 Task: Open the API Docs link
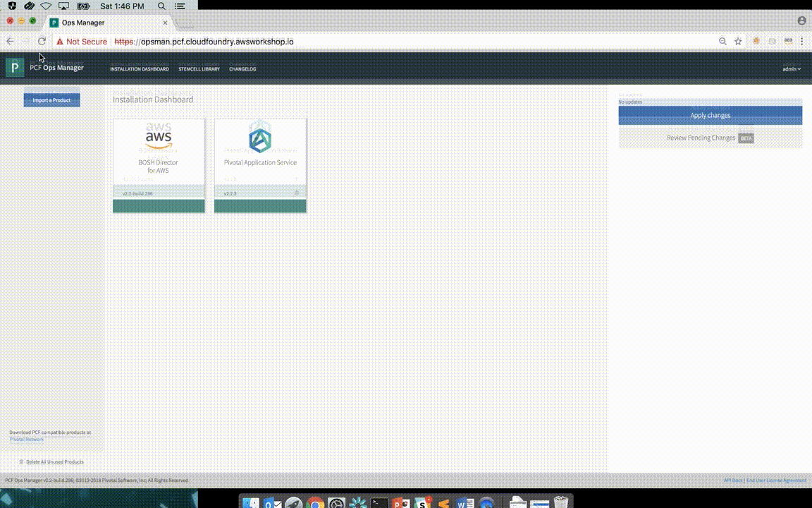[733, 480]
